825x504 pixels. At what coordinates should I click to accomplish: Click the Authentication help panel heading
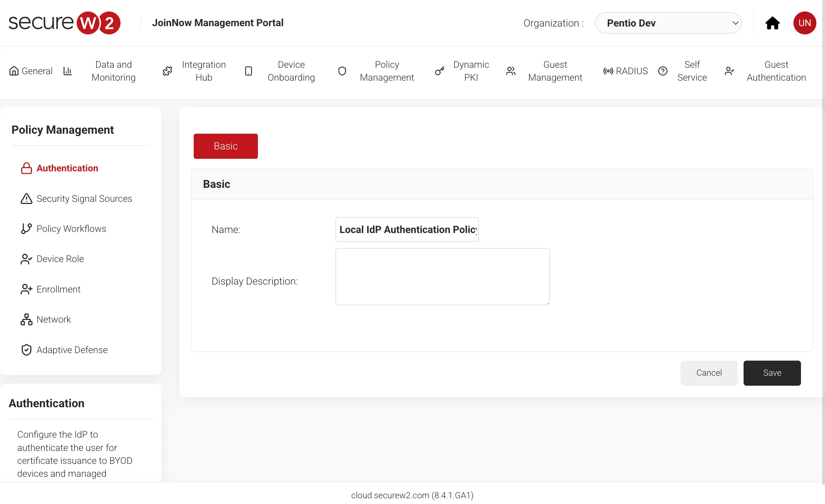pyautogui.click(x=47, y=403)
